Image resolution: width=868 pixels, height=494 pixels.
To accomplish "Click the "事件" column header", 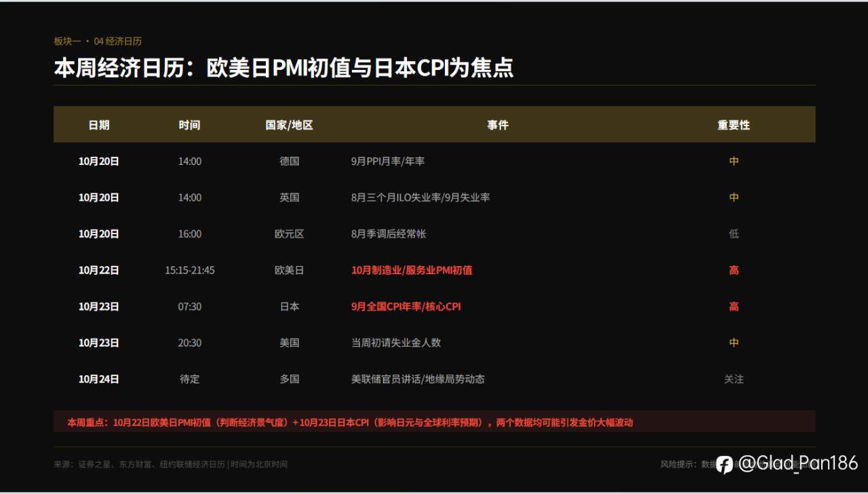I will click(x=498, y=125).
